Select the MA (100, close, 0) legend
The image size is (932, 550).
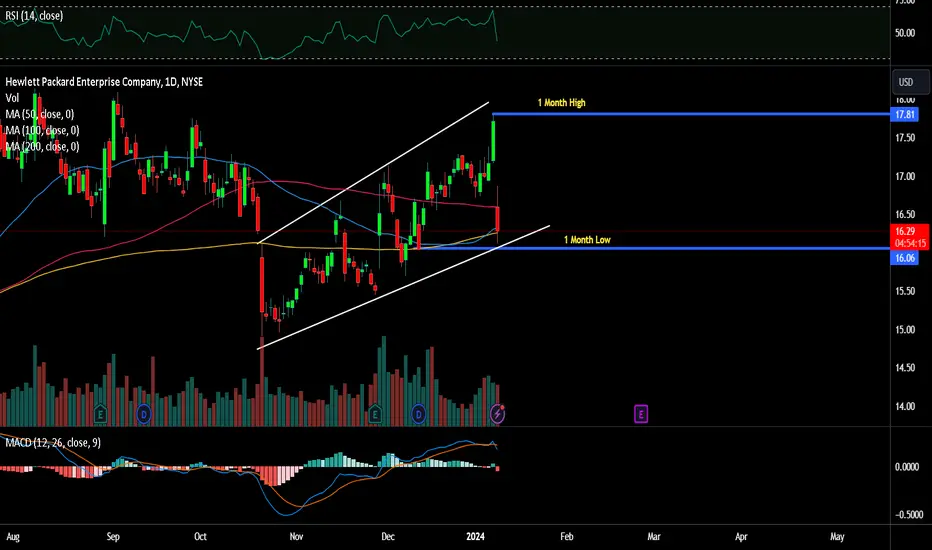tap(42, 130)
